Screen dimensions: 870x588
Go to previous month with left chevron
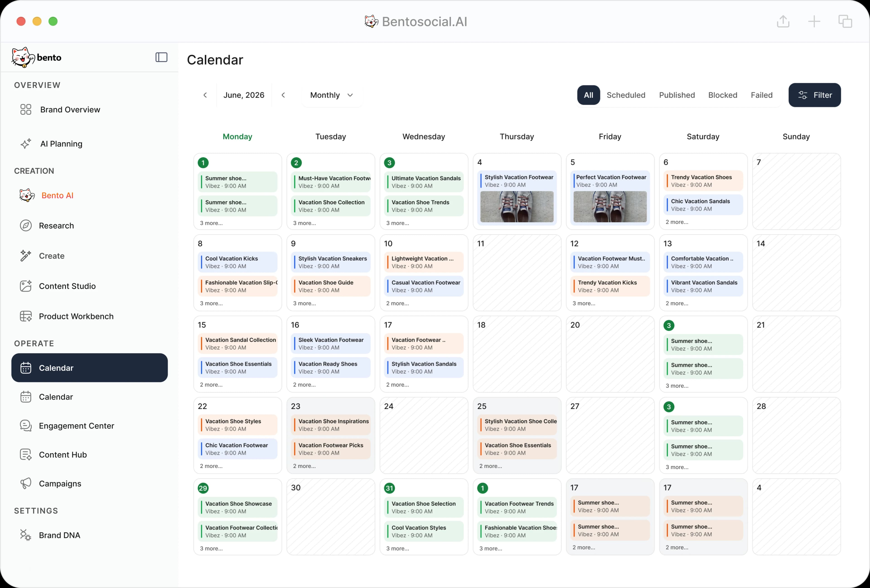click(205, 95)
